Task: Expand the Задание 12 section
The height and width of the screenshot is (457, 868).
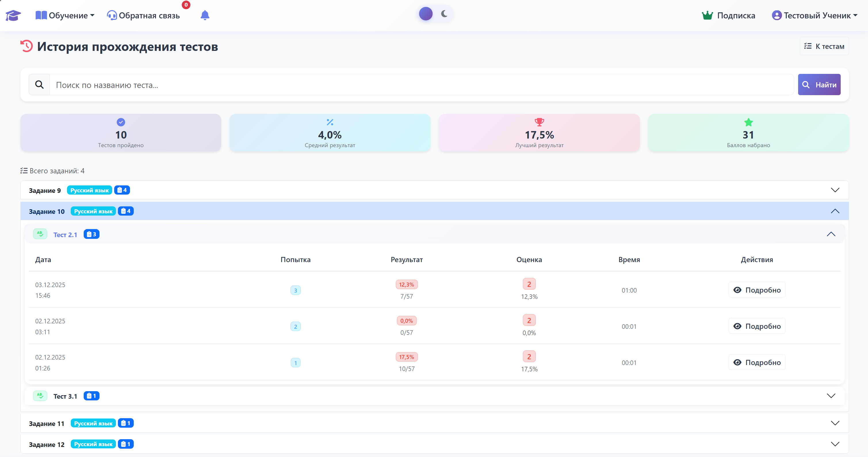Action: [x=434, y=444]
